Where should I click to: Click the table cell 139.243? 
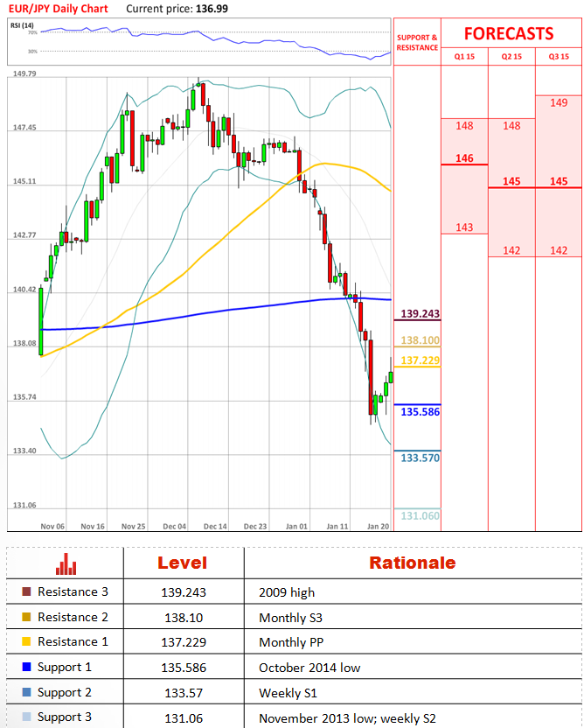coord(184,592)
